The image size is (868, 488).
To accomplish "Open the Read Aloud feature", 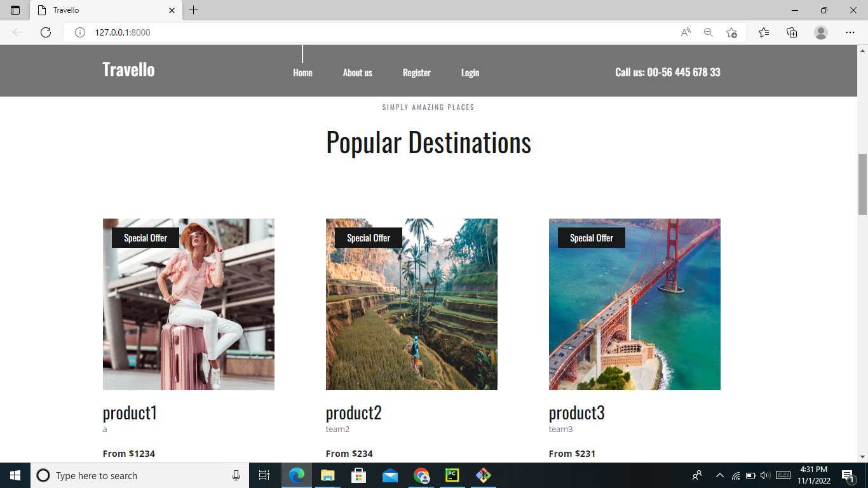I will pos(685,32).
